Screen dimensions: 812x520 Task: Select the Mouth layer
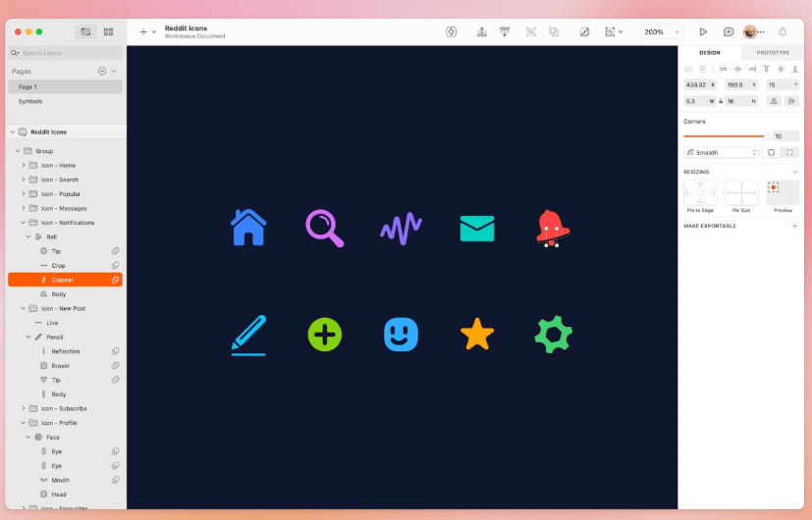click(x=65, y=480)
